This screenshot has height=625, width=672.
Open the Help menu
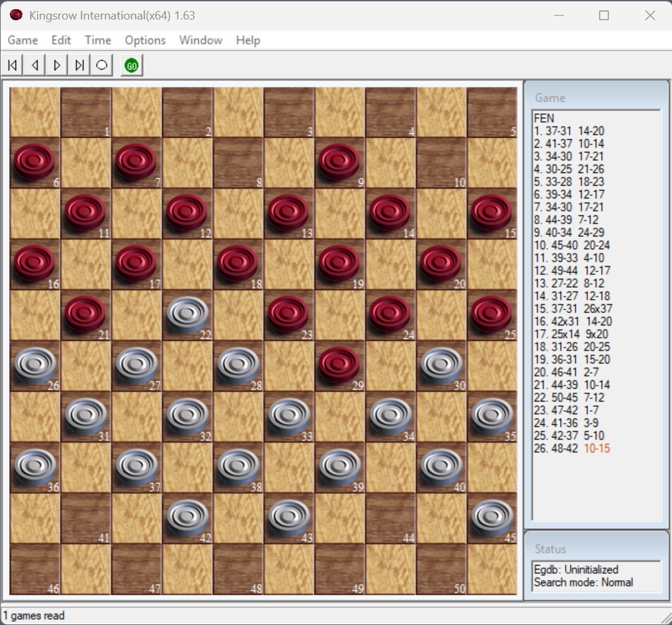(x=248, y=40)
